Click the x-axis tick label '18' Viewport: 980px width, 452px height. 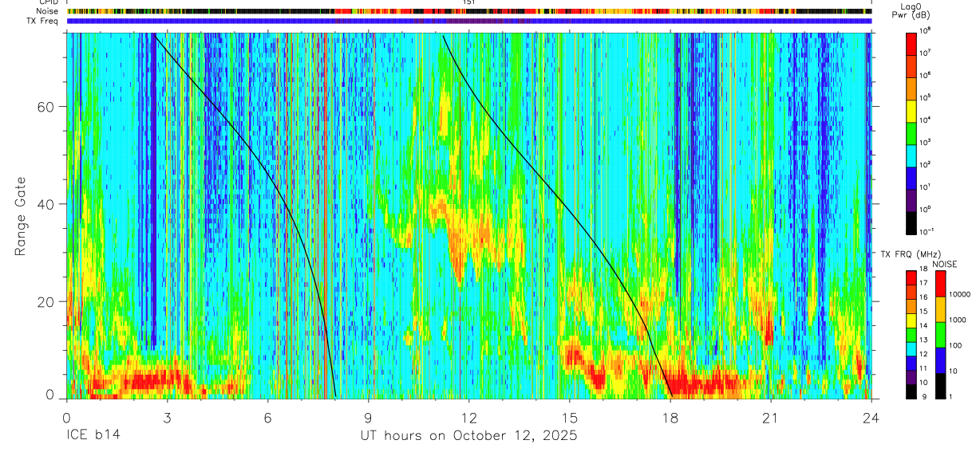[670, 418]
